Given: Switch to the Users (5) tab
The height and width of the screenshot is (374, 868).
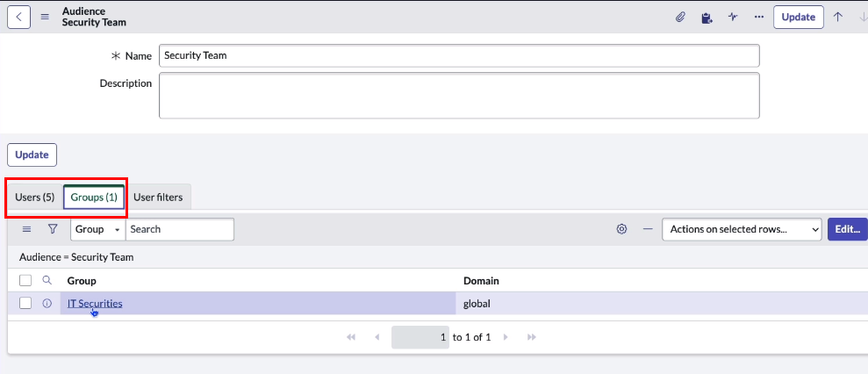Looking at the screenshot, I should tap(35, 198).
